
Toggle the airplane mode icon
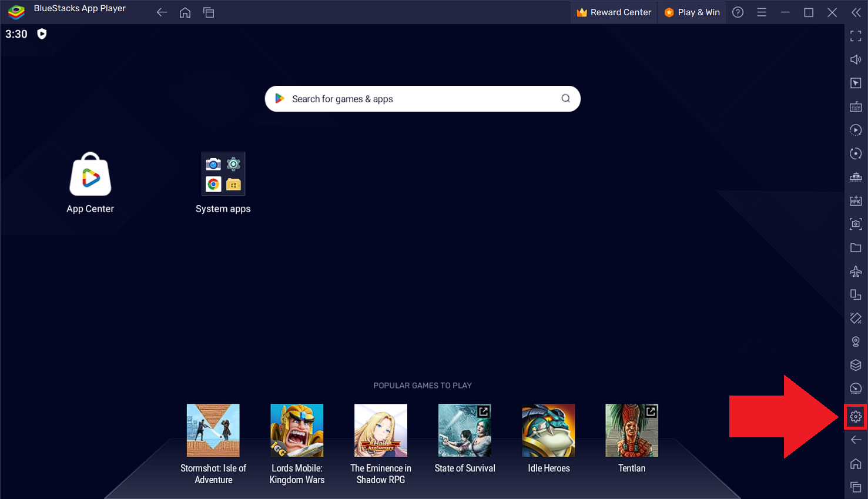pos(856,272)
